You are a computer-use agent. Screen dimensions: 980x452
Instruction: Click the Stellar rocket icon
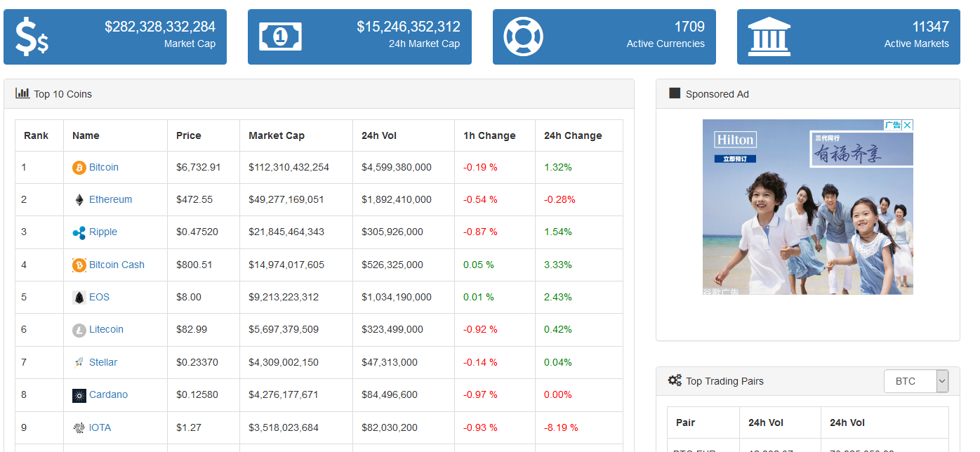point(79,363)
